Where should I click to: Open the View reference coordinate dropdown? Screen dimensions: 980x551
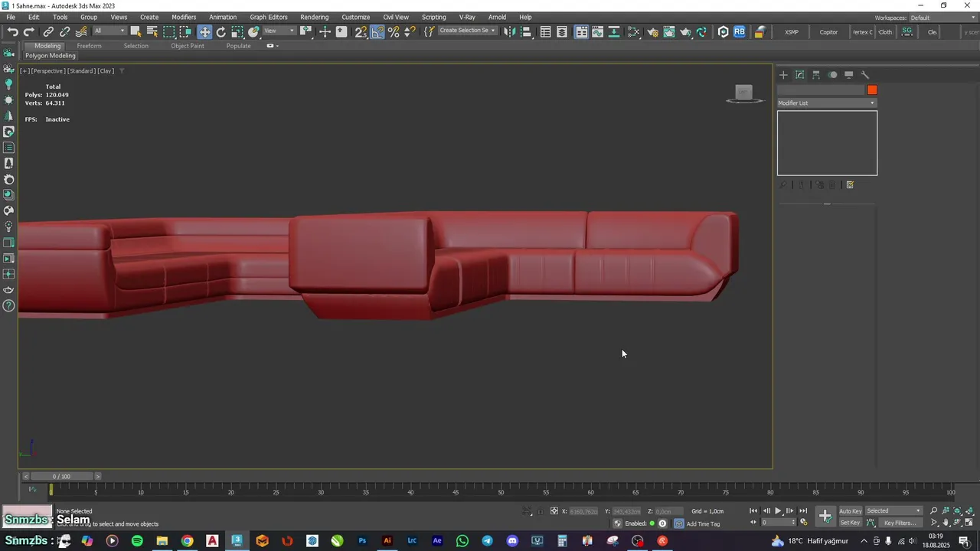pyautogui.click(x=279, y=31)
